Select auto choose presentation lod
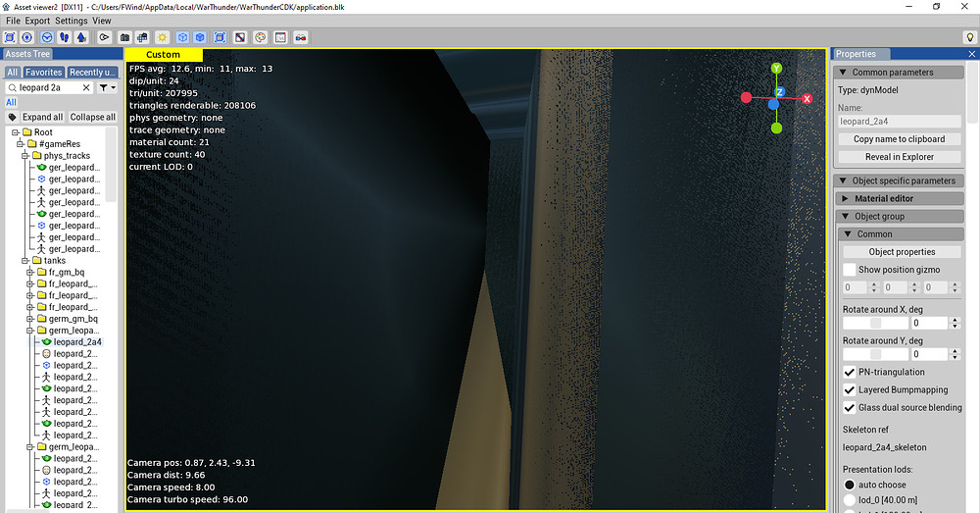The image size is (980, 513). pyautogui.click(x=850, y=485)
